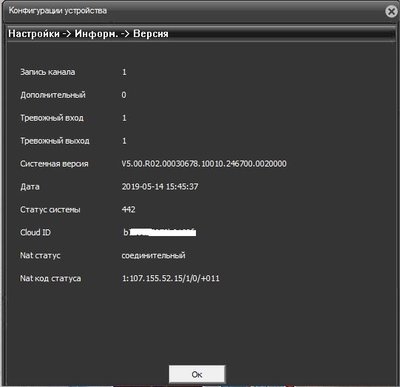Click the Nat код статуса label
The height and width of the screenshot is (387, 400).
point(50,278)
